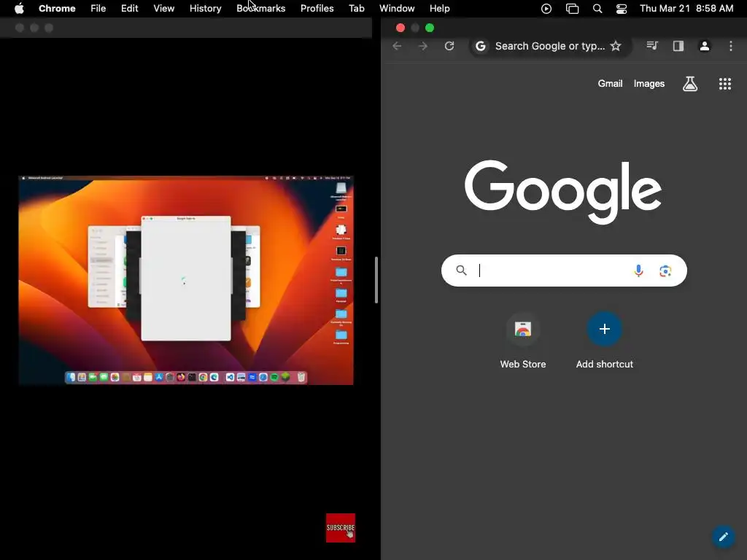Image resolution: width=747 pixels, height=560 pixels.
Task: Open Search Labs flask icon
Action: point(690,84)
